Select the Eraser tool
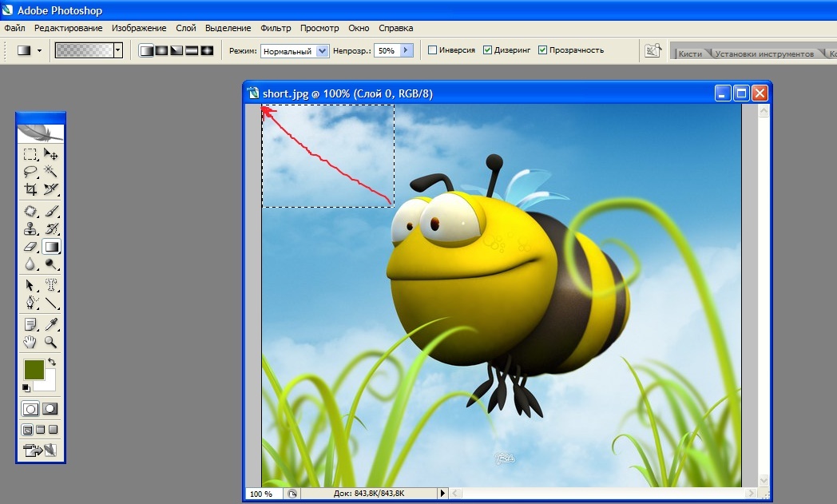This screenshot has width=837, height=504. pos(30,247)
